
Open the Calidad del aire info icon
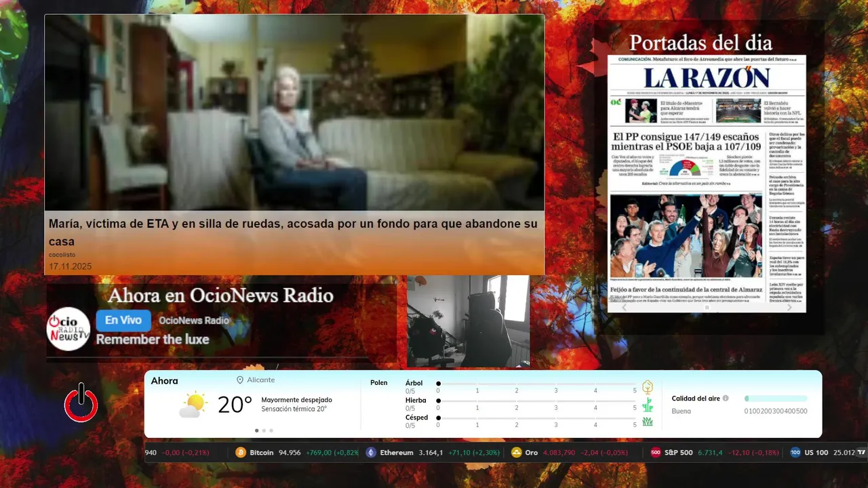click(x=726, y=399)
